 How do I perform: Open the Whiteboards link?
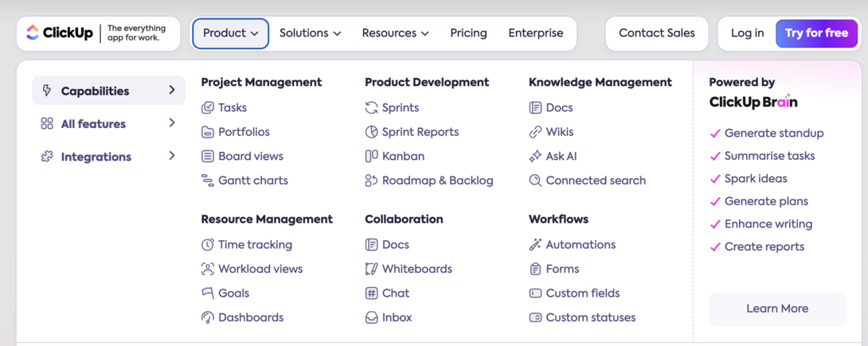409,269
